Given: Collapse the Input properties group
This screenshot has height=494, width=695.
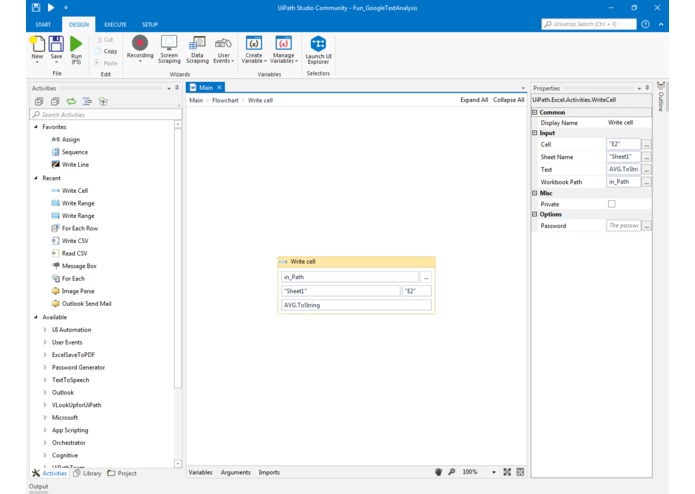Looking at the screenshot, I should tap(535, 133).
